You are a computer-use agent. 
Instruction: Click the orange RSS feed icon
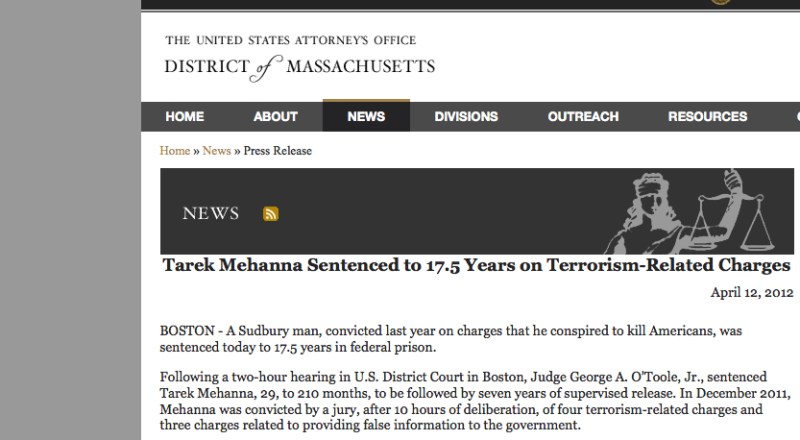pos(270,213)
